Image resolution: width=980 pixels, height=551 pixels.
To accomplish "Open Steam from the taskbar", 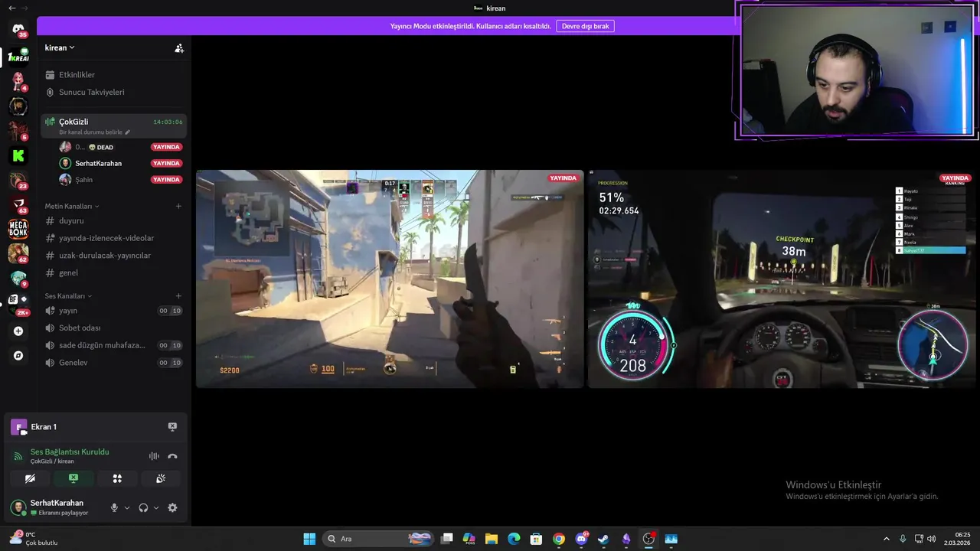I will (x=603, y=539).
